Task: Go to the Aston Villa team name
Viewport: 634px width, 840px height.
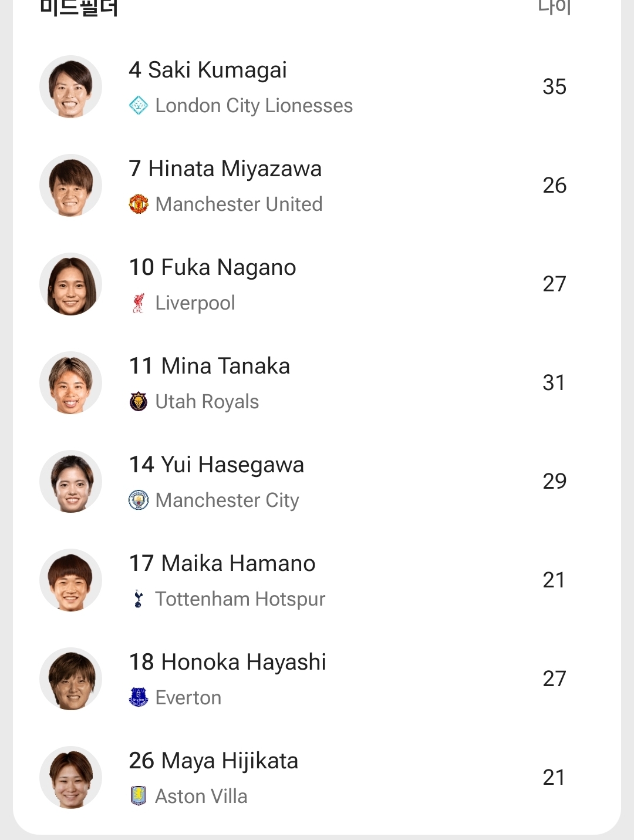Action: (x=201, y=797)
